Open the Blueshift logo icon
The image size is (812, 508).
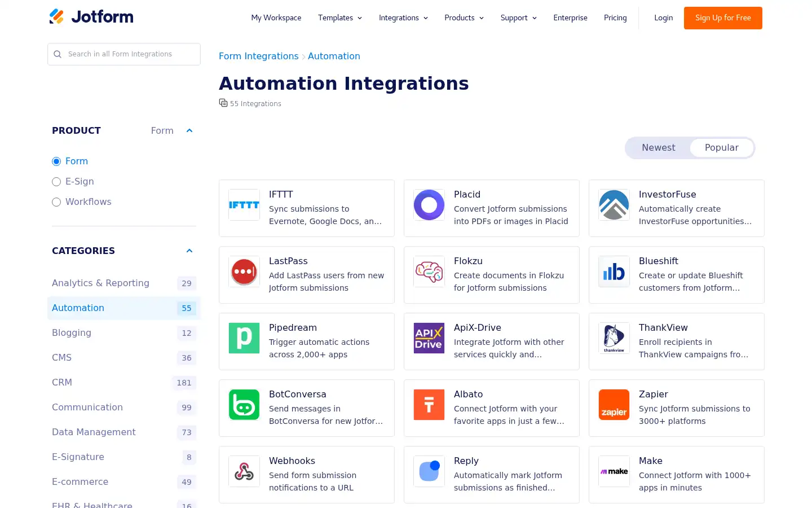(614, 271)
